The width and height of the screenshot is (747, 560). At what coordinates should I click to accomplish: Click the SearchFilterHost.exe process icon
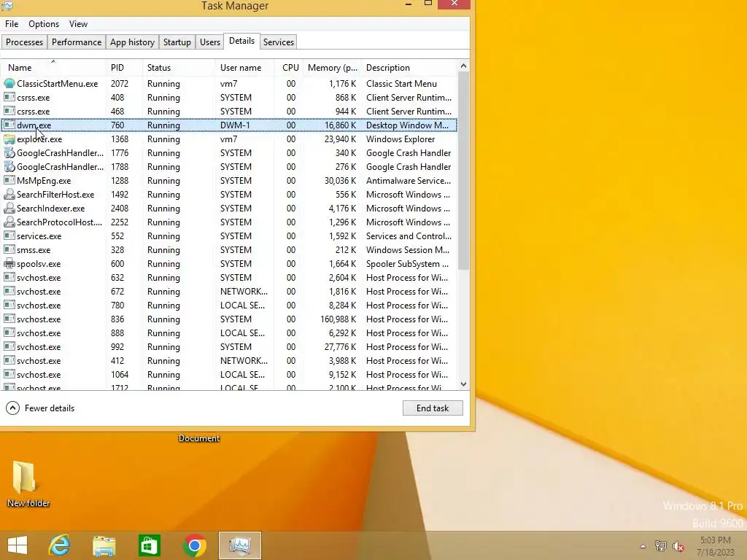(9, 194)
